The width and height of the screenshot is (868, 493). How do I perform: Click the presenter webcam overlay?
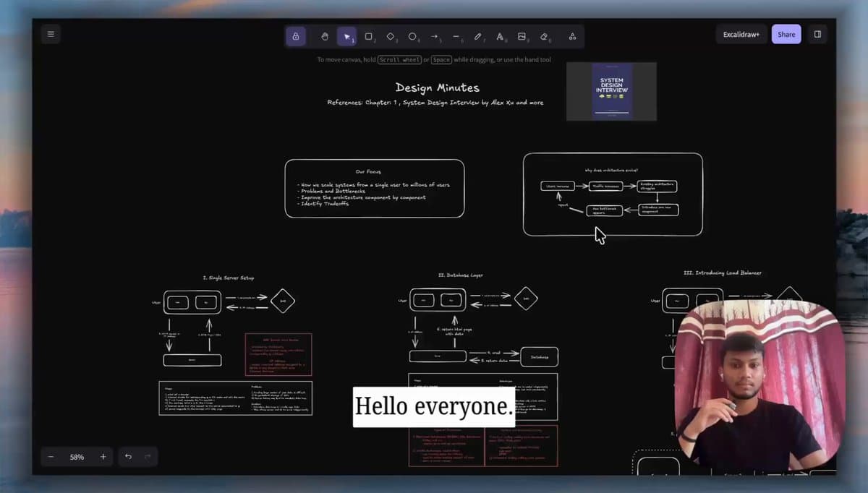tap(759, 386)
